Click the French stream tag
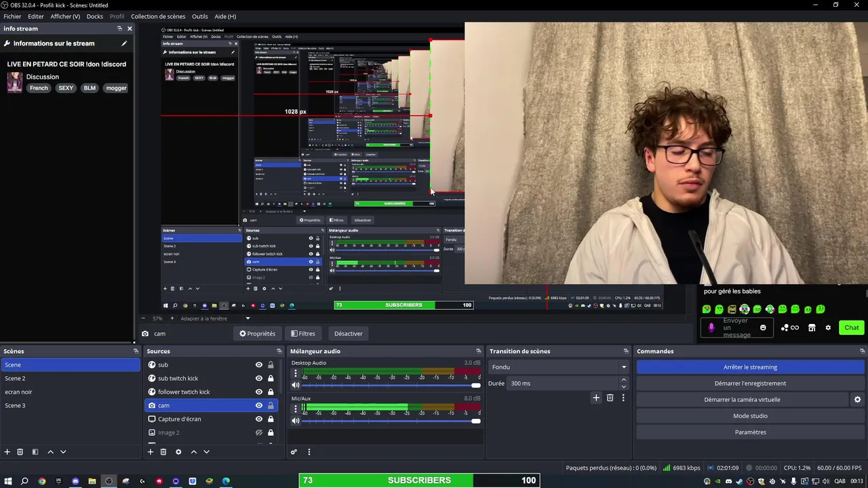Viewport: 868px width, 488px height. pos(39,88)
